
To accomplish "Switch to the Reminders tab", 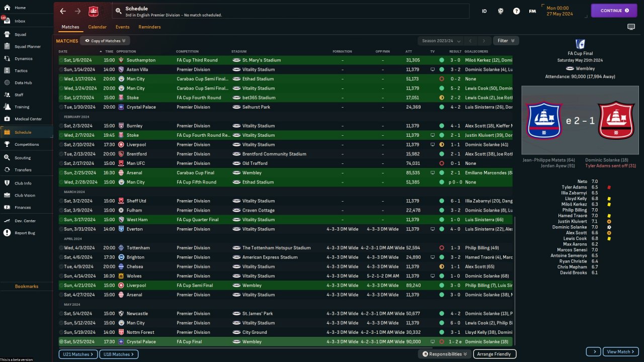I will (149, 27).
